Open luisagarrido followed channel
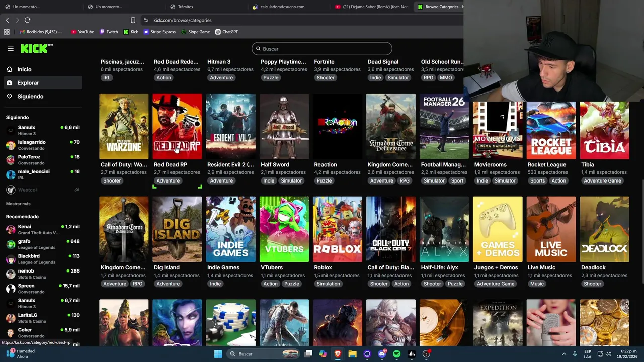Screen dimensions: 644x362 click(x=43, y=145)
